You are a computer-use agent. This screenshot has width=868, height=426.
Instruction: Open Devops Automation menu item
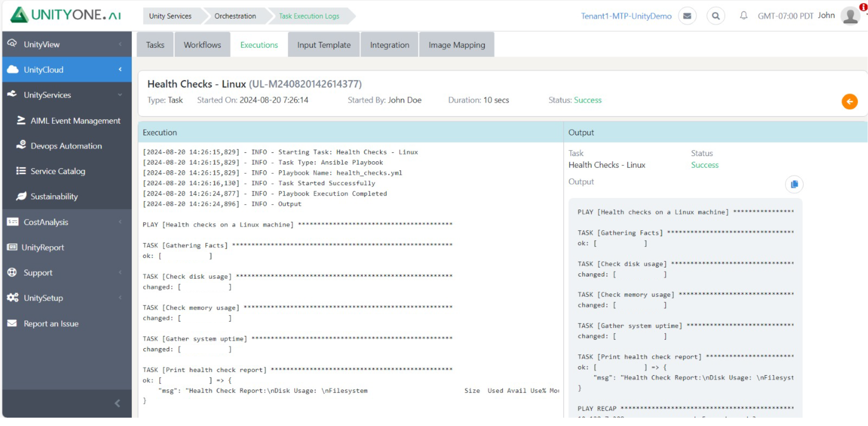coord(67,146)
